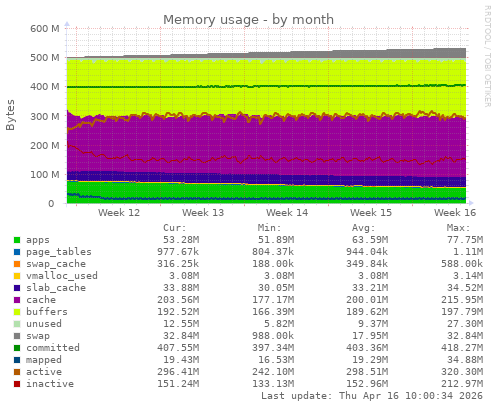Click the page_tables current value 977.67k
The image size is (497, 408).
coord(178,252)
